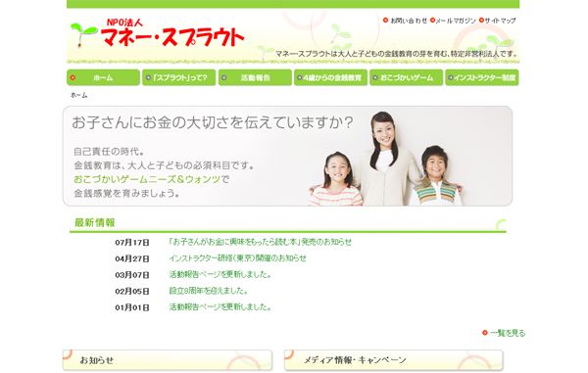
Task: Open the 設立8周年を迎えました link
Action: pyautogui.click(x=209, y=291)
